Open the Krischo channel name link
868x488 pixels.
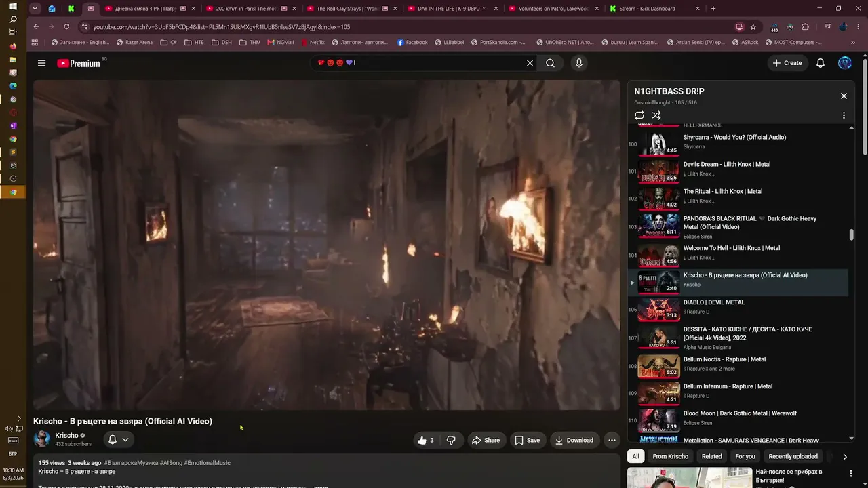click(x=66, y=436)
